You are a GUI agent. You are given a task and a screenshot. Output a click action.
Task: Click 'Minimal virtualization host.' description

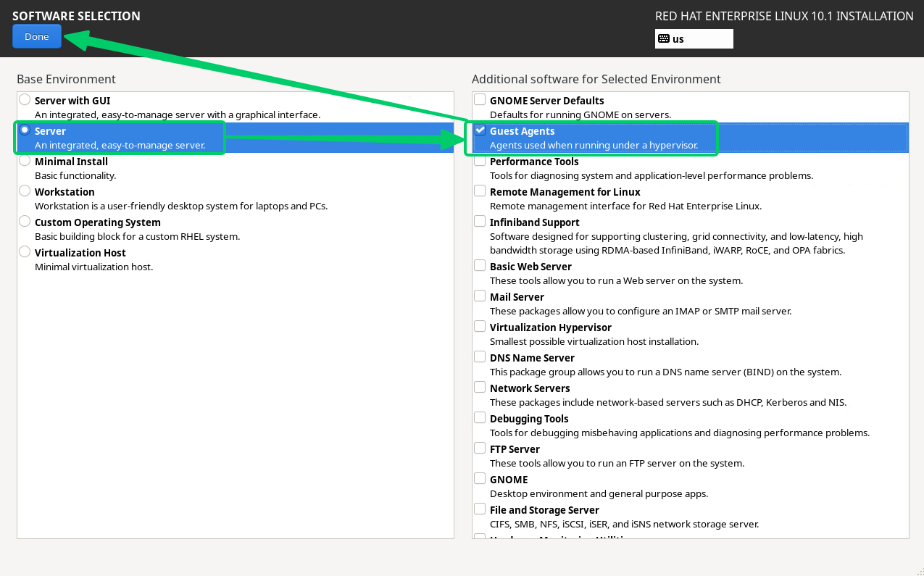[94, 267]
